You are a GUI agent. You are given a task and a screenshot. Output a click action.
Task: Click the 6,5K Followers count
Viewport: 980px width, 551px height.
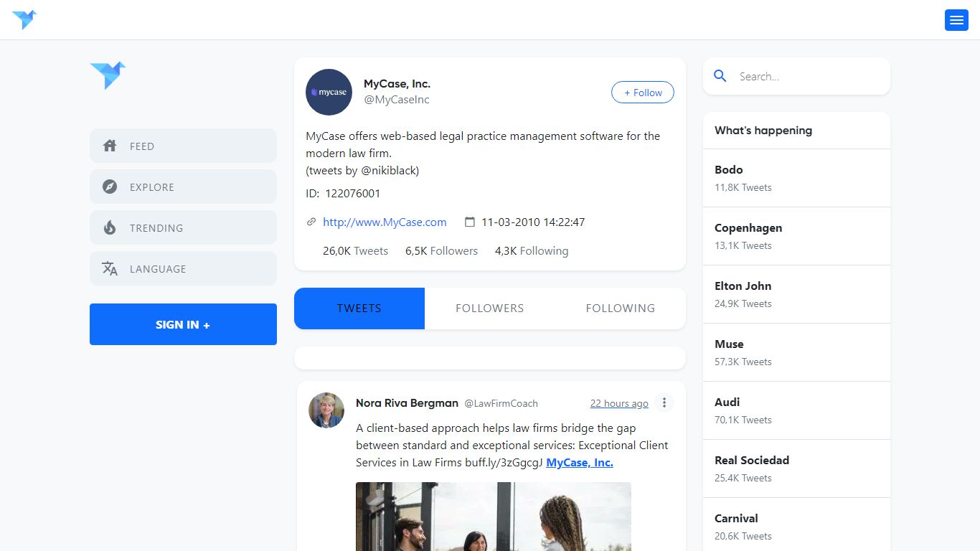coord(441,251)
